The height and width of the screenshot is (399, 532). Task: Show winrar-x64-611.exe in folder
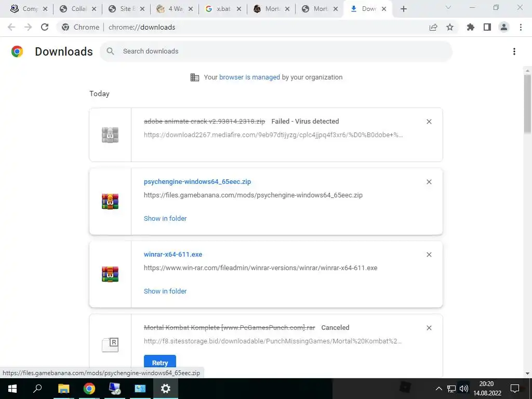[x=165, y=291]
